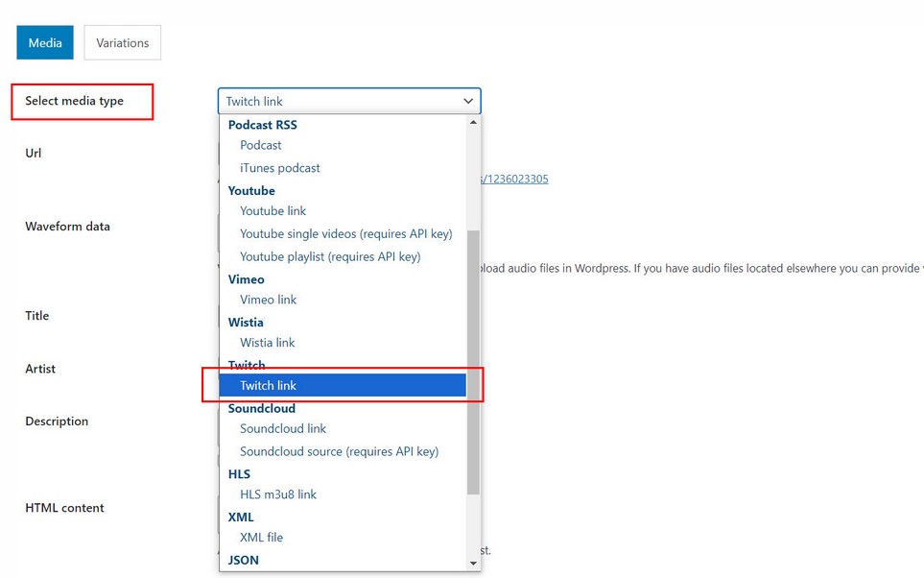Click the dropdown list scroll down arrow

(x=473, y=564)
